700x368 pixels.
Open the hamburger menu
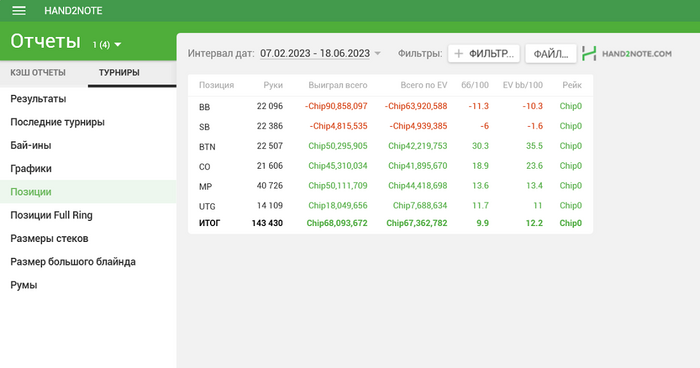(19, 11)
